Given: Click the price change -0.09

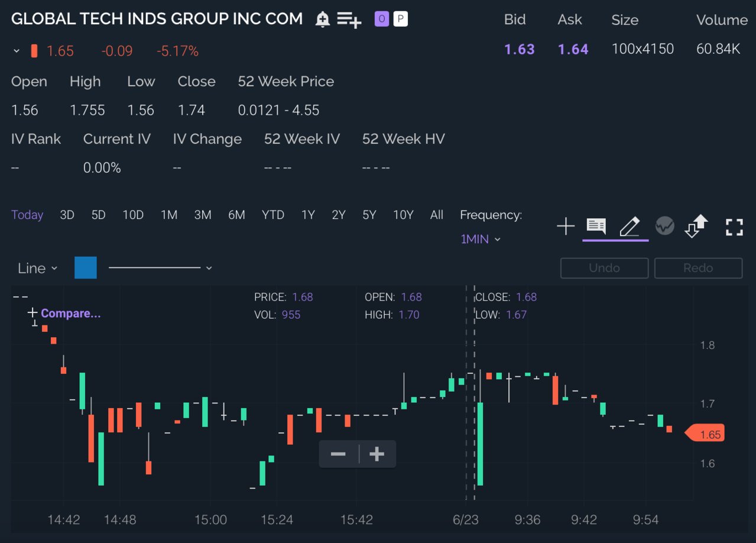Looking at the screenshot, I should 117,51.
